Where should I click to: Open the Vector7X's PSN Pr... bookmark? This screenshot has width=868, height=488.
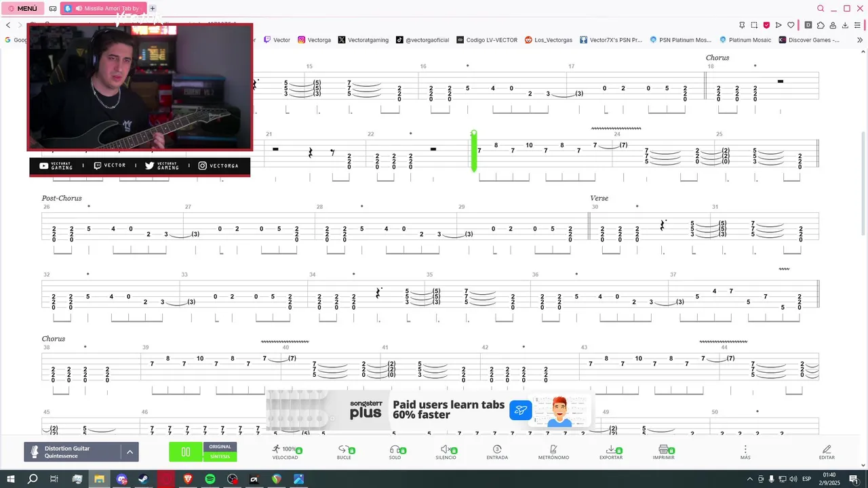click(610, 40)
